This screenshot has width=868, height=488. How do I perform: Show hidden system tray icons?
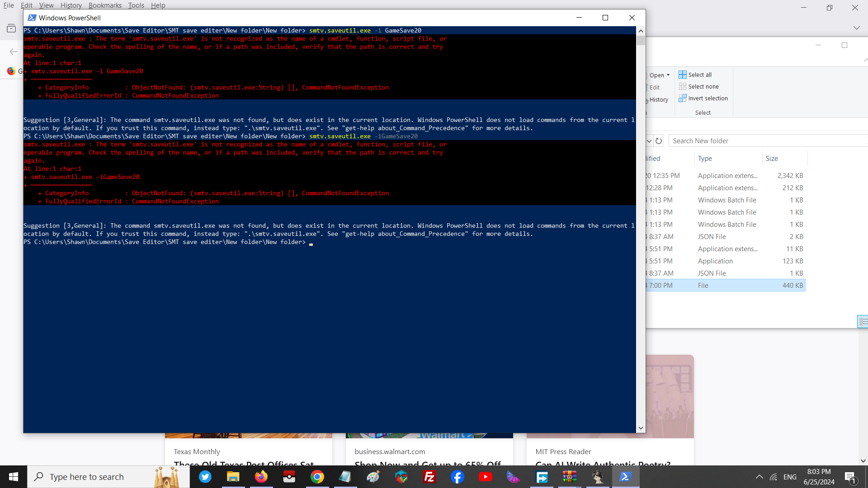(x=759, y=477)
